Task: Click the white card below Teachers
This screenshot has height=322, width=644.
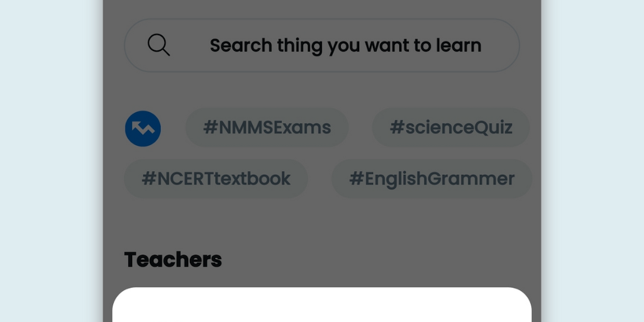Action: [x=322, y=307]
